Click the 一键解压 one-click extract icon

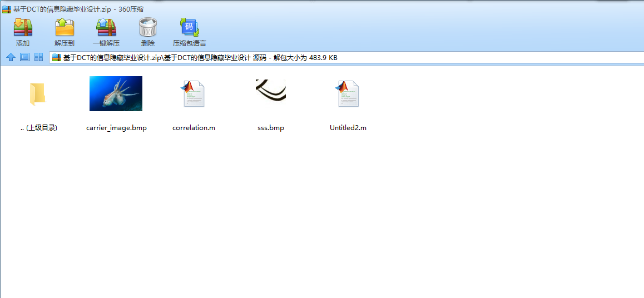tap(106, 27)
